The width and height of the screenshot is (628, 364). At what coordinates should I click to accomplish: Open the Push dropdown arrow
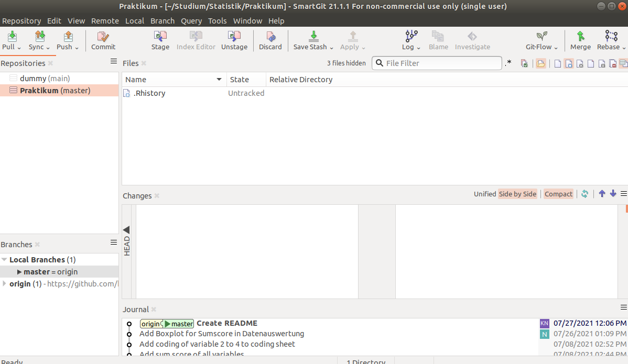click(x=77, y=48)
